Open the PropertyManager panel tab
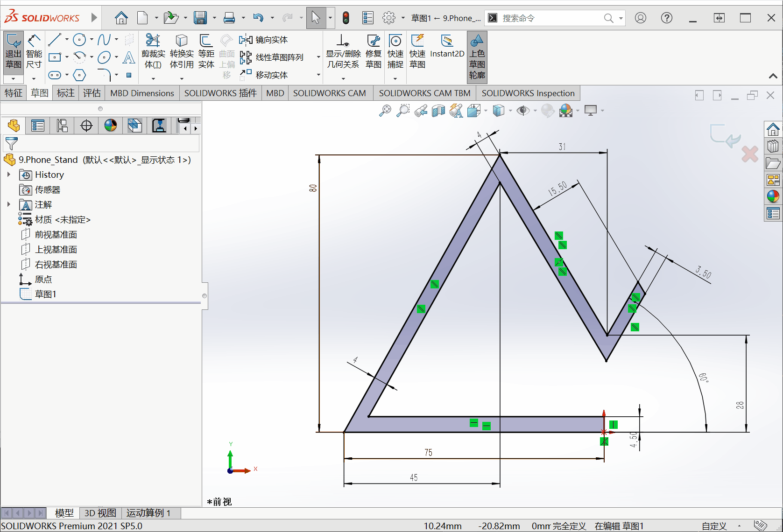 point(38,126)
